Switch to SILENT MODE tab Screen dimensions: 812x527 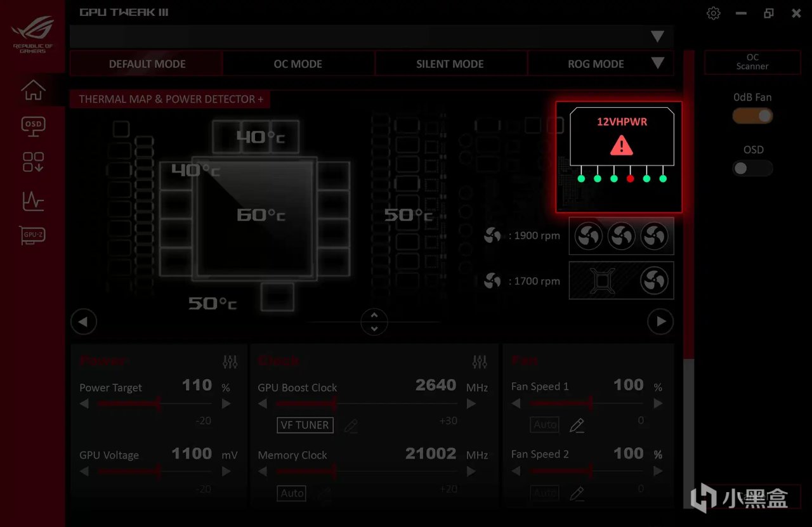[450, 64]
